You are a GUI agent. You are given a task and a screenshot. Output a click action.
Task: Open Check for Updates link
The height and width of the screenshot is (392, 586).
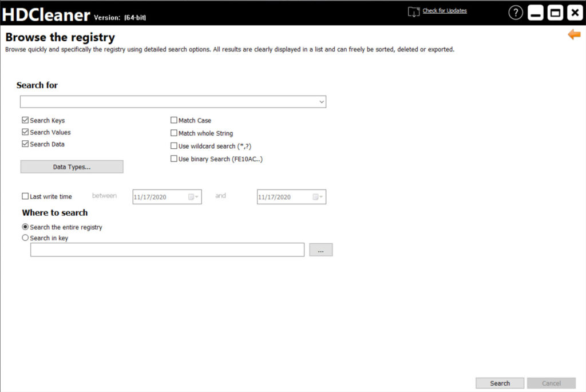[444, 10]
